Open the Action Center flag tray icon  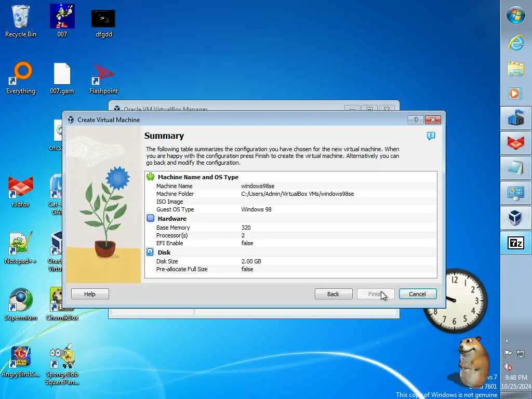508,354
